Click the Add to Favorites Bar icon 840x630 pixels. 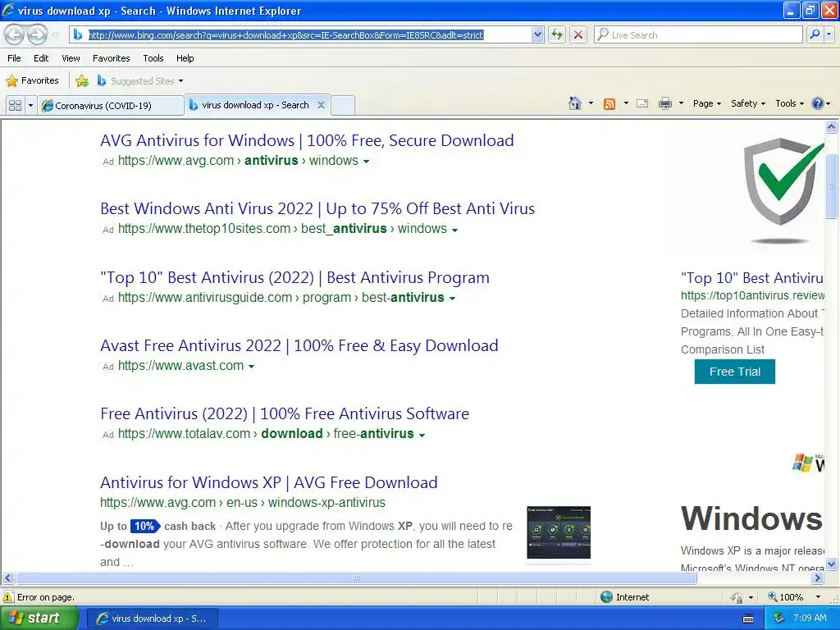coord(82,81)
